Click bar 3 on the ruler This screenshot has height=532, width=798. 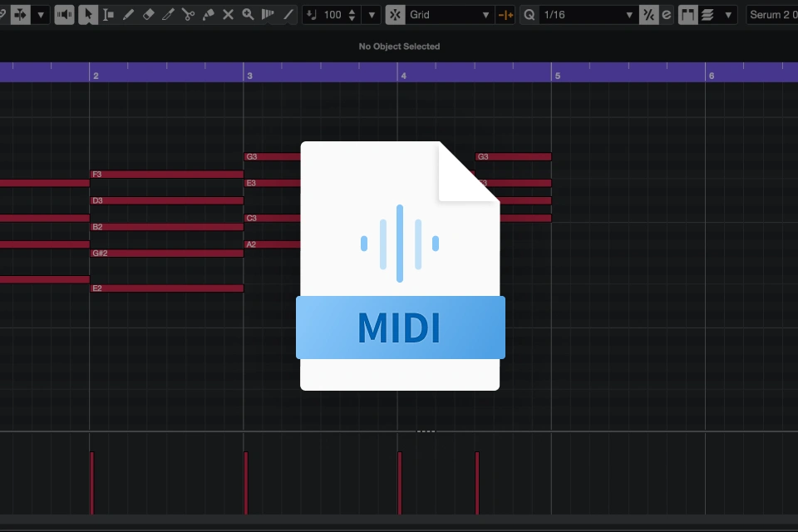249,76
